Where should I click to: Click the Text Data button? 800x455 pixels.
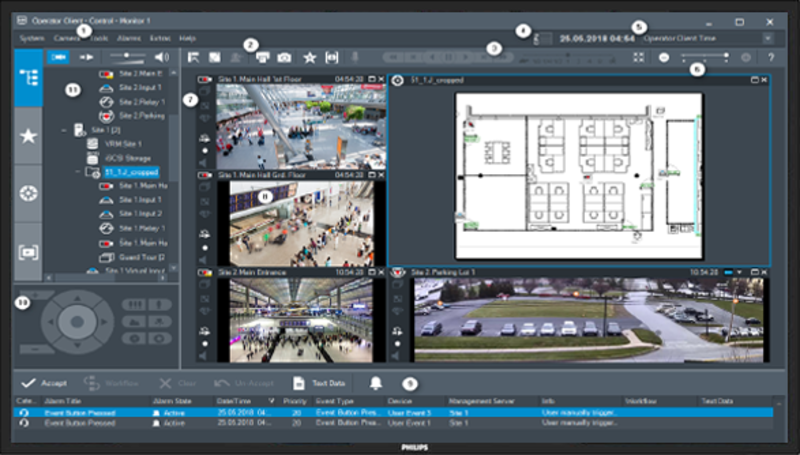(x=320, y=383)
